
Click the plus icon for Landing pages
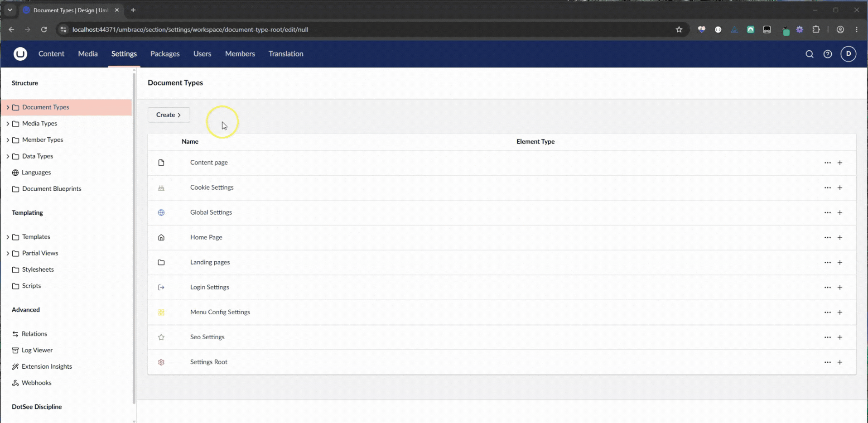coord(840,262)
